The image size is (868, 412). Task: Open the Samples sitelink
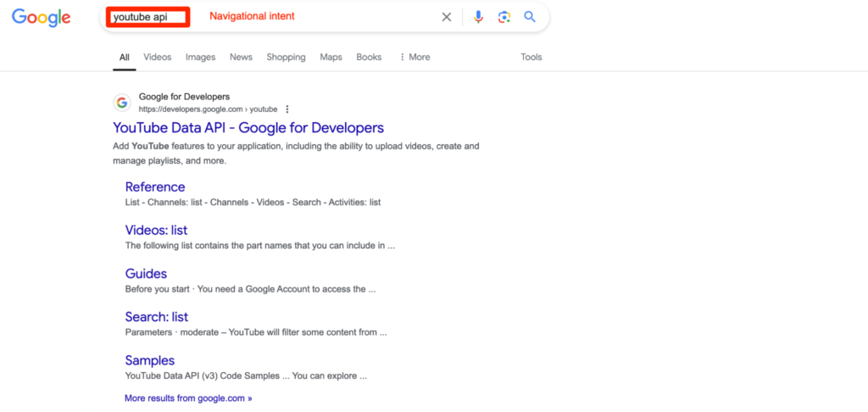[150, 360]
